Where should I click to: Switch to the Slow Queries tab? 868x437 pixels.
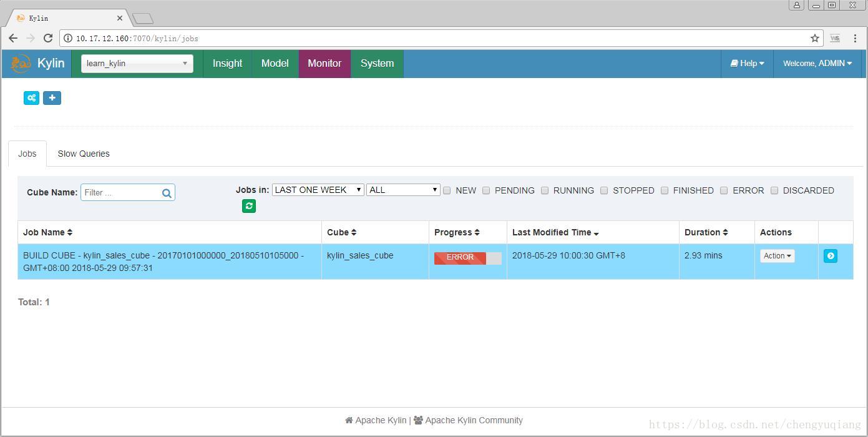84,154
